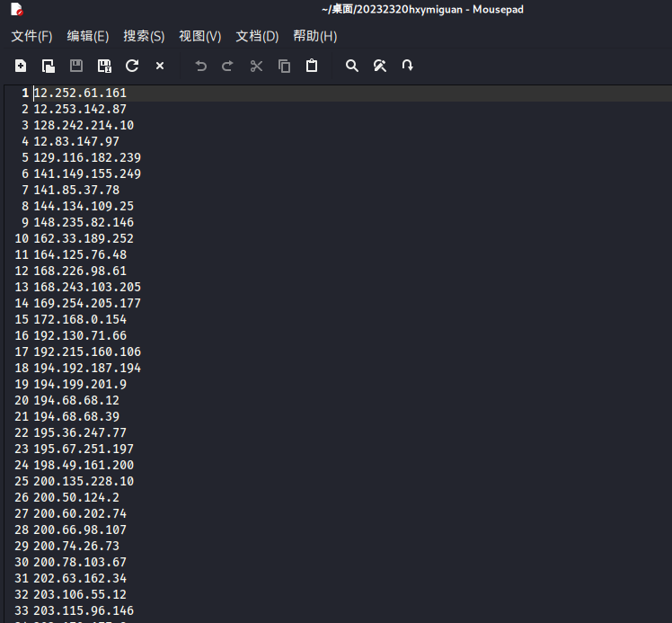Click on 194.199.201.9
This screenshot has width=672, height=623.
click(x=80, y=384)
